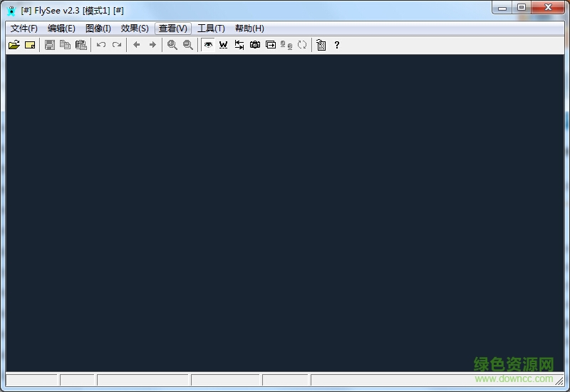Click the copy icon in toolbar

click(65, 45)
